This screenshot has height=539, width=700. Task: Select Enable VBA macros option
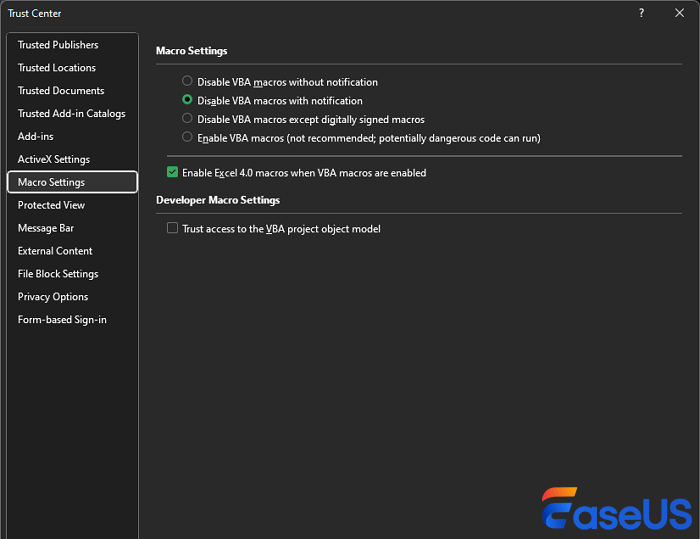187,137
